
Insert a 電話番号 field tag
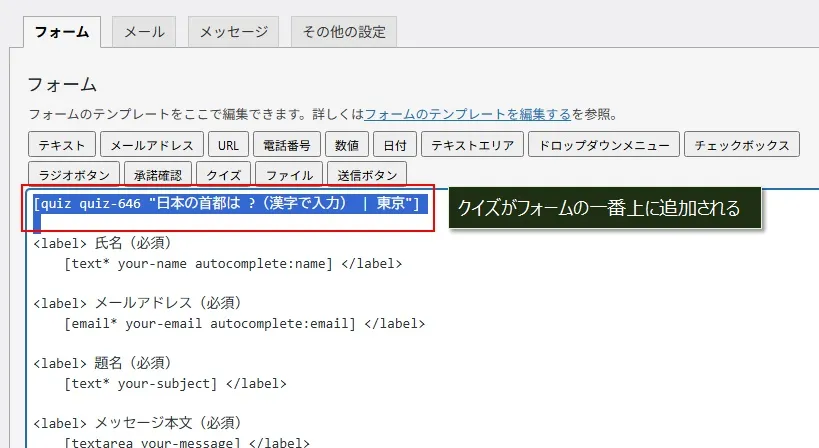pyautogui.click(x=287, y=145)
